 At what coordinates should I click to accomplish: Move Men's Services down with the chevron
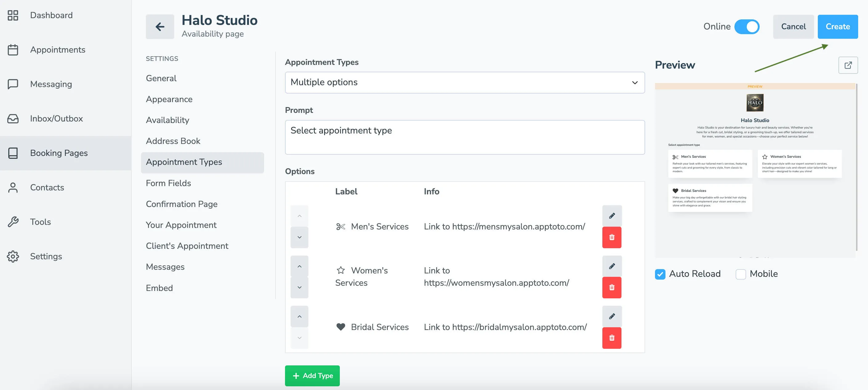pos(299,237)
